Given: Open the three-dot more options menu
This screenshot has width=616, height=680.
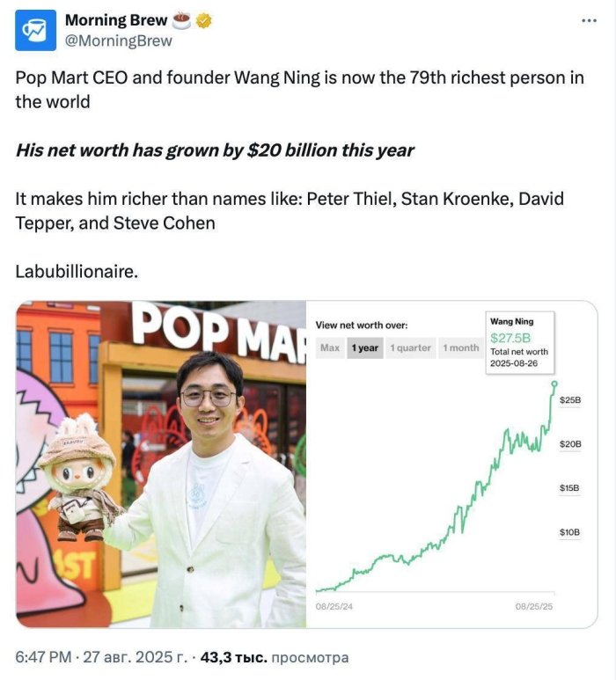Looking at the screenshot, I should (589, 21).
